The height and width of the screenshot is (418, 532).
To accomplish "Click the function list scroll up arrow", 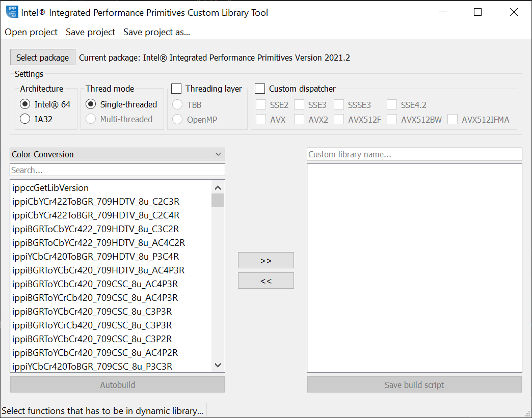I will tap(218, 187).
